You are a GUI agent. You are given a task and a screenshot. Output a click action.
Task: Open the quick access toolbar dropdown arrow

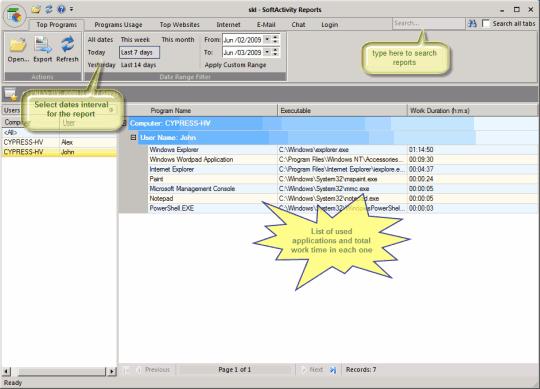(71, 9)
